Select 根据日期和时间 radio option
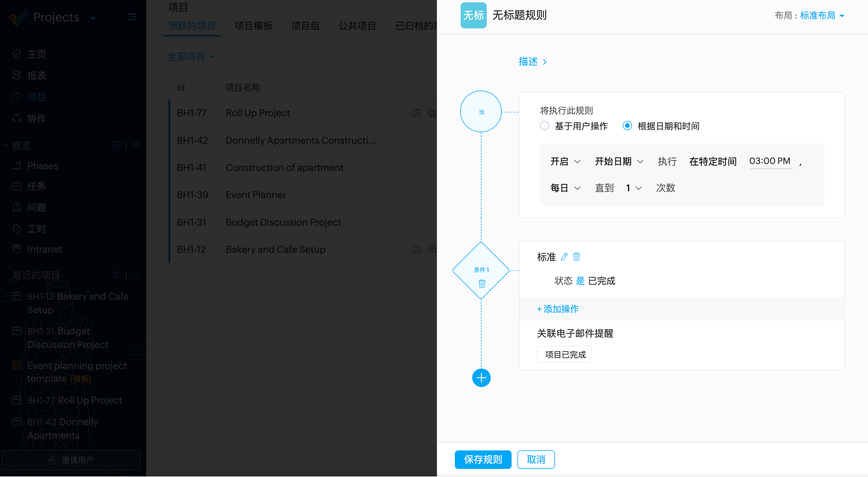The image size is (868, 477). (627, 126)
